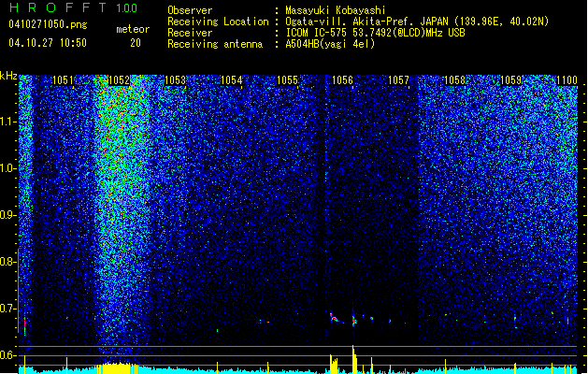Click the 1054 time marker
Image resolution: width=588 pixels, height=374 pixels.
pos(232,80)
